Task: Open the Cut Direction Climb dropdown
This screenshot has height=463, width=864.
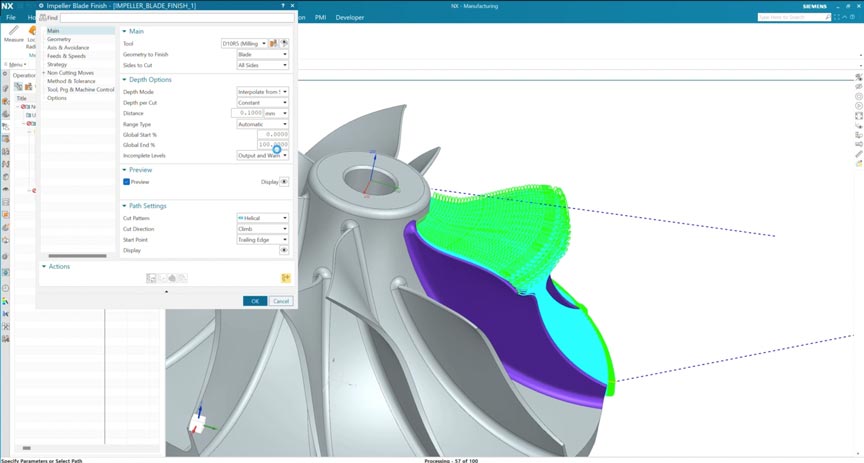Action: [x=262, y=229]
